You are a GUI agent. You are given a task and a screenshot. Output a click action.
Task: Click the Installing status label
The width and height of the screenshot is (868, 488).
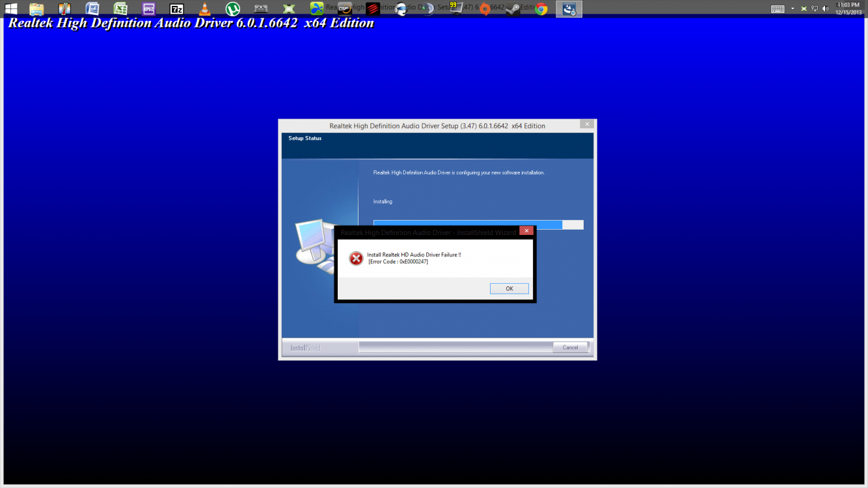383,202
